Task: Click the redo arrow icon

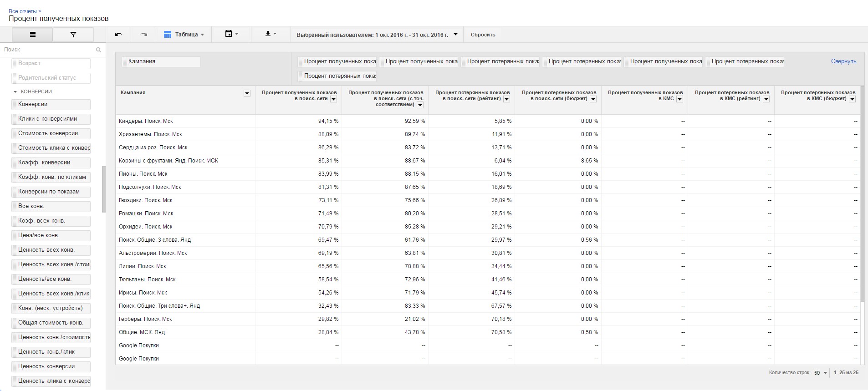Action: (144, 35)
